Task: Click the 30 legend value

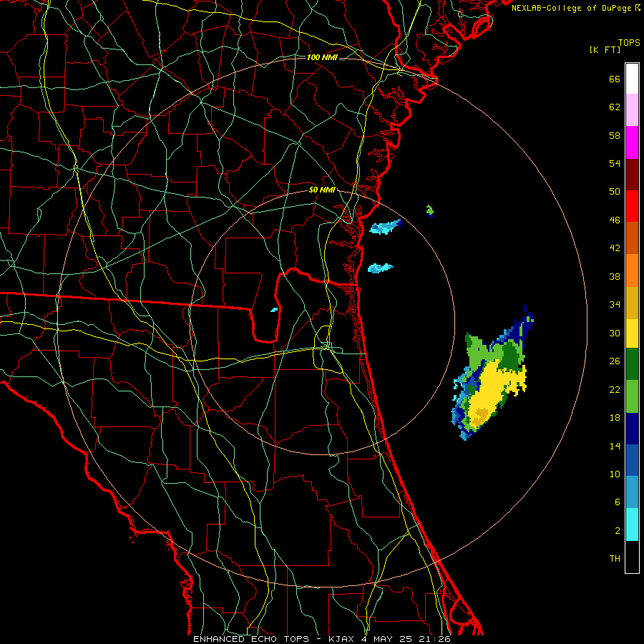Action: click(x=615, y=333)
